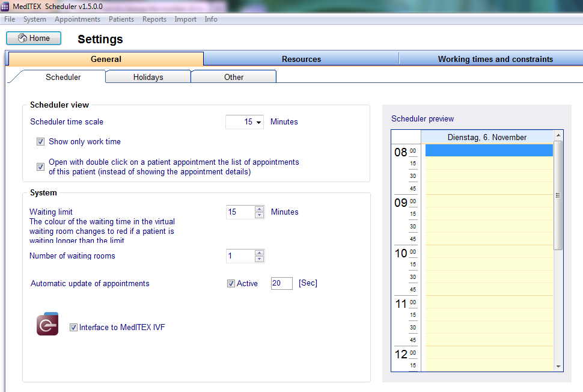Toggle Interface to MedITEX IVF checkbox
Image resolution: width=583 pixels, height=392 pixels.
tap(73, 328)
